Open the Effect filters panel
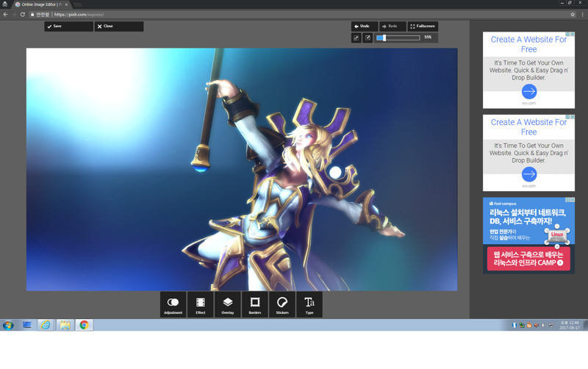588x369 pixels. click(200, 304)
